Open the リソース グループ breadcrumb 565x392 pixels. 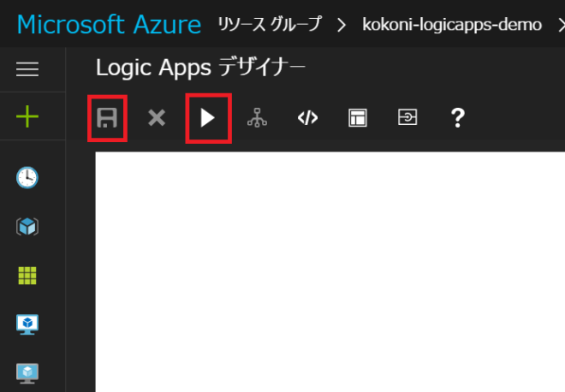point(270,24)
